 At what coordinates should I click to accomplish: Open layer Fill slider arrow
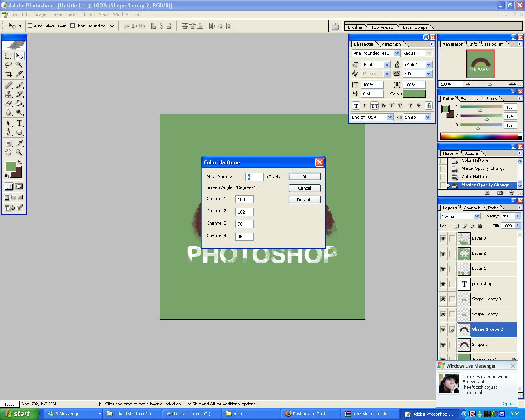(x=518, y=226)
